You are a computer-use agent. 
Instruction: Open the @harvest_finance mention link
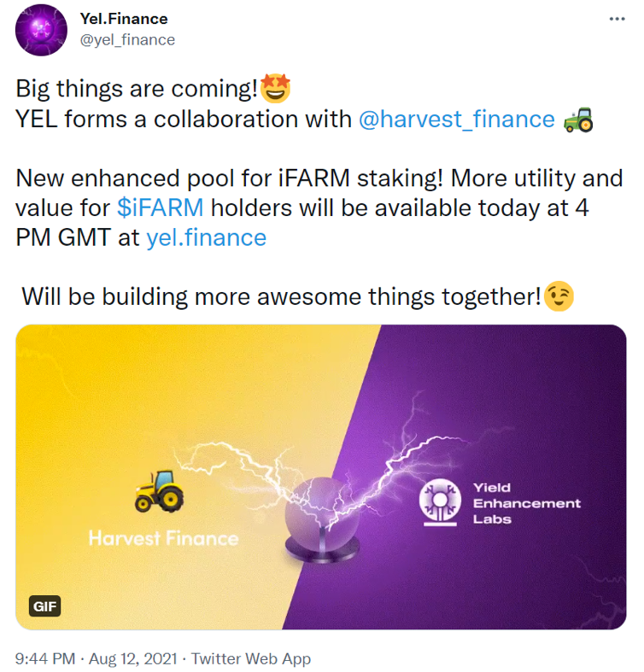[457, 119]
